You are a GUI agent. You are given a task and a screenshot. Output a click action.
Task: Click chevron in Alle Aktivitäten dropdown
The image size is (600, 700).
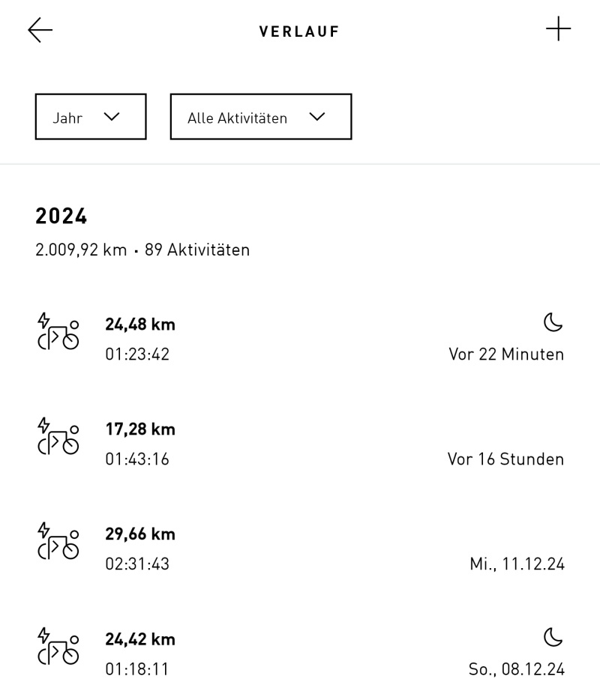[317, 117]
